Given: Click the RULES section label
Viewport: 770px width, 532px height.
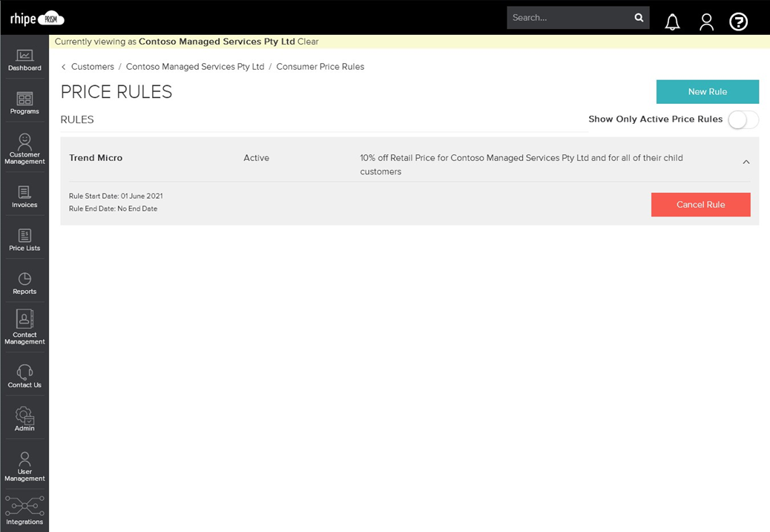Looking at the screenshot, I should click(x=77, y=119).
